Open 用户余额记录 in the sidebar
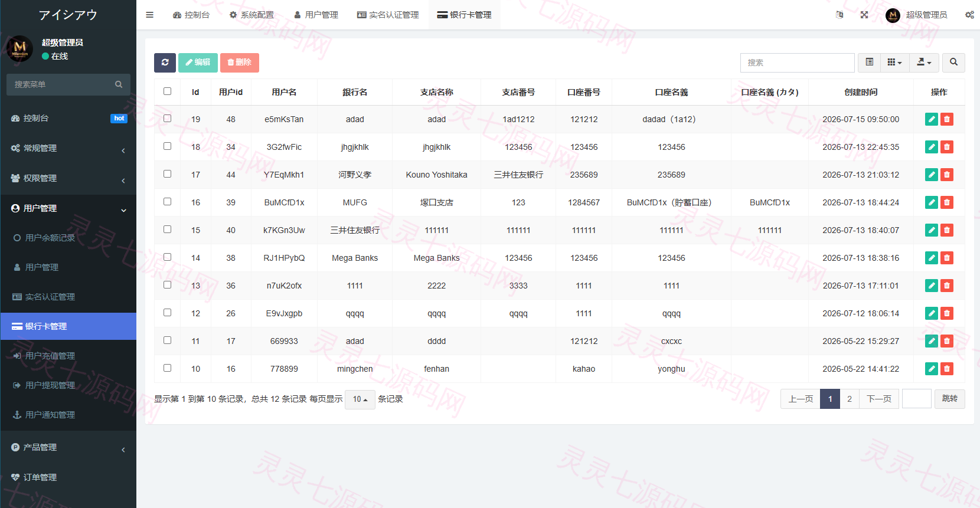The width and height of the screenshot is (980, 508). pos(68,238)
